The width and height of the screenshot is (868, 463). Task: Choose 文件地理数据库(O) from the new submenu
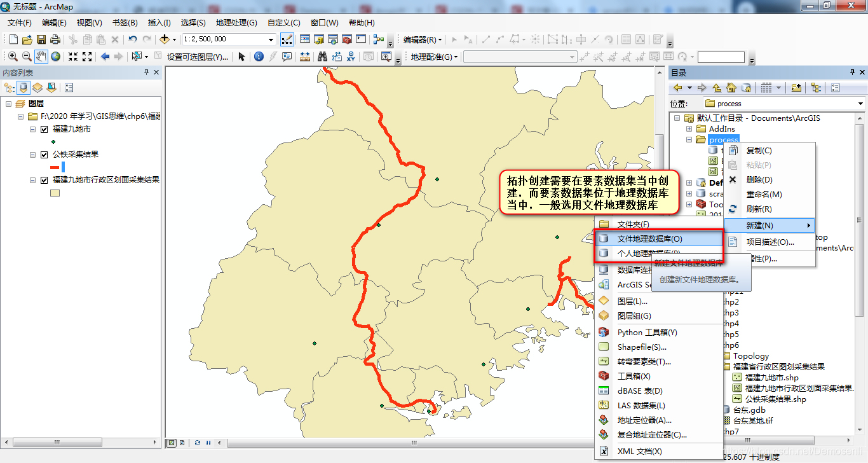[659, 239]
